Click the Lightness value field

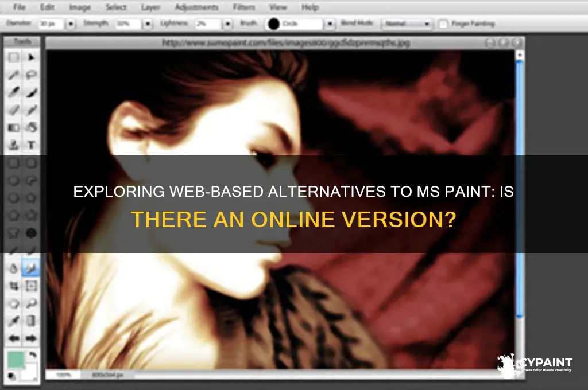207,24
